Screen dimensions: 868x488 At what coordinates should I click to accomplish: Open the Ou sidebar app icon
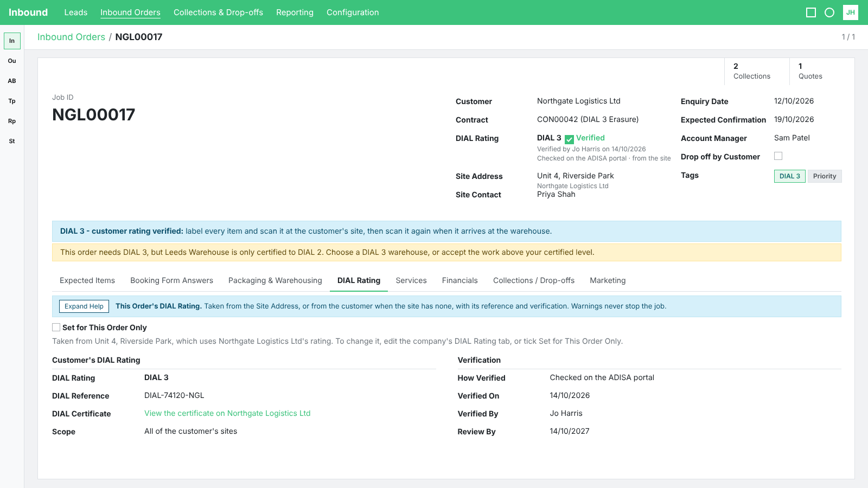tap(12, 61)
